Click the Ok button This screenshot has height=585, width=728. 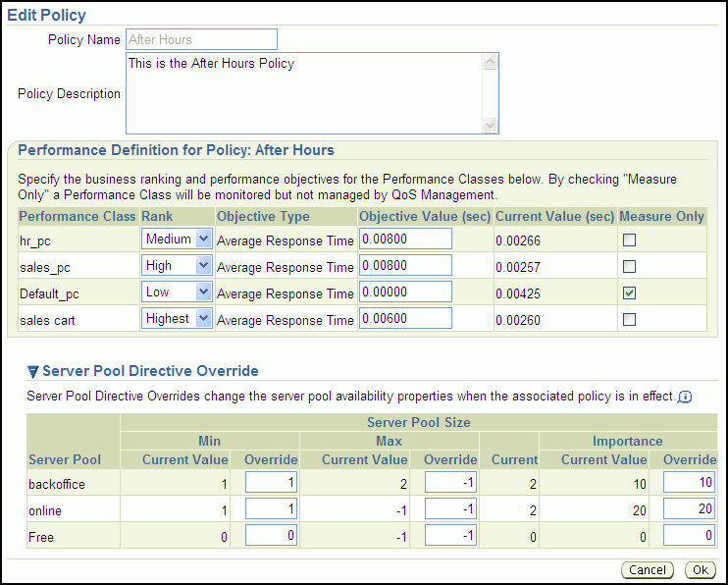[700, 570]
